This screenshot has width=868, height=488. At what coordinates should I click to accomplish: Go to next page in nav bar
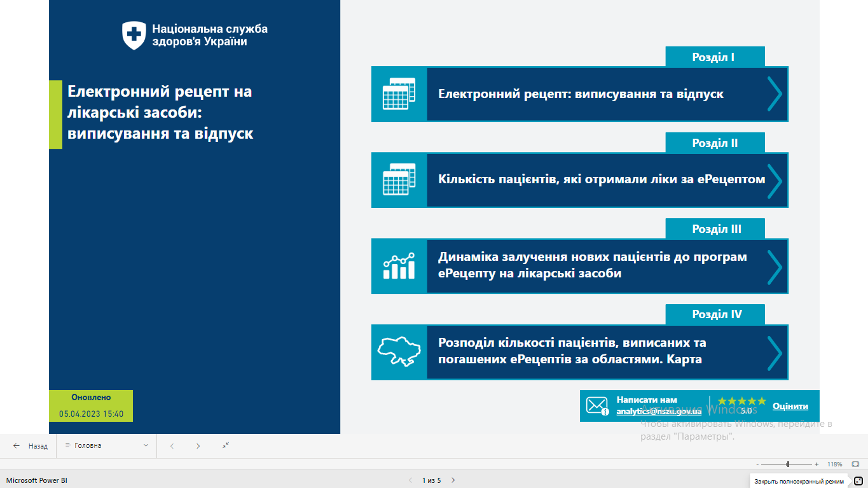coord(198,446)
